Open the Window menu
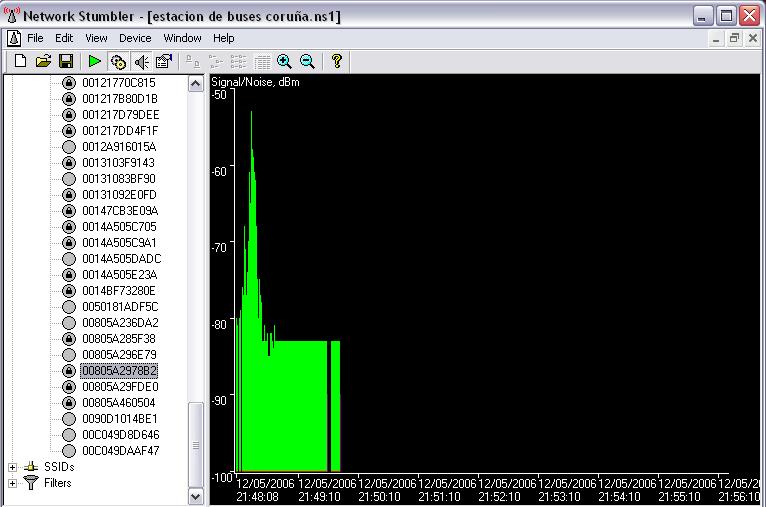766x507 pixels. pos(182,38)
